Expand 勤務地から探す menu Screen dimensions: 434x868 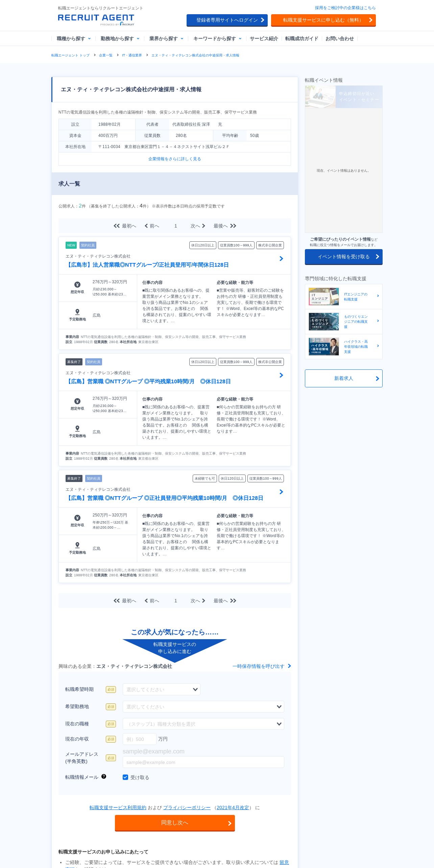click(x=120, y=39)
